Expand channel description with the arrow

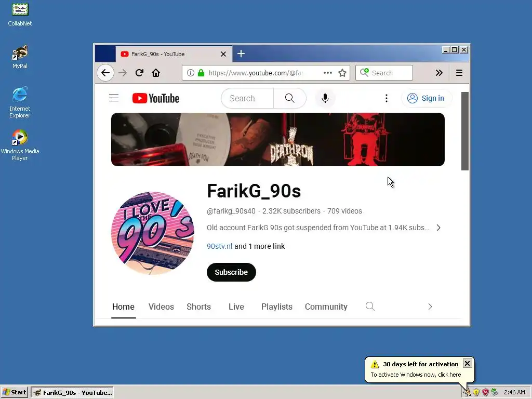coord(438,228)
